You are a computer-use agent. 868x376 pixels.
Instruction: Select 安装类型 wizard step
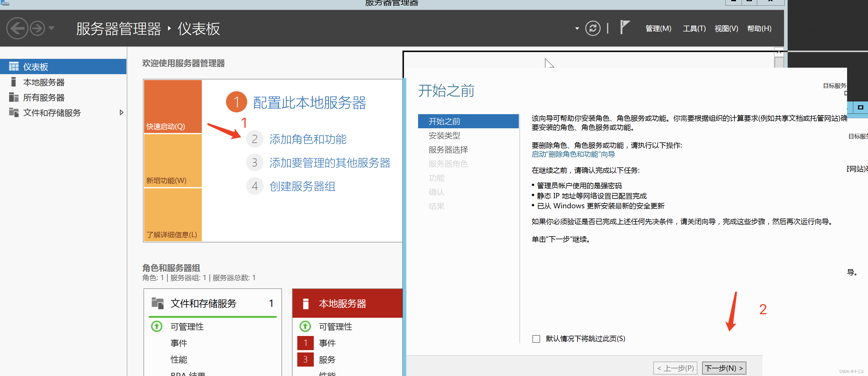coord(444,136)
